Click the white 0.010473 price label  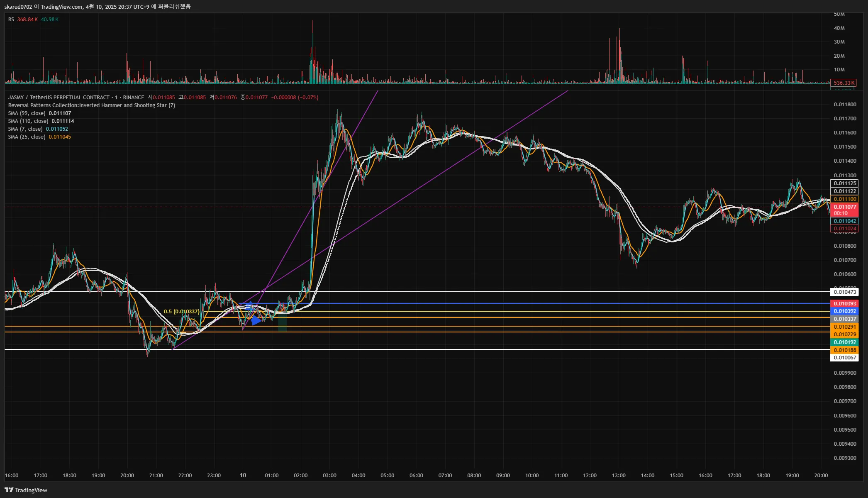(x=844, y=292)
